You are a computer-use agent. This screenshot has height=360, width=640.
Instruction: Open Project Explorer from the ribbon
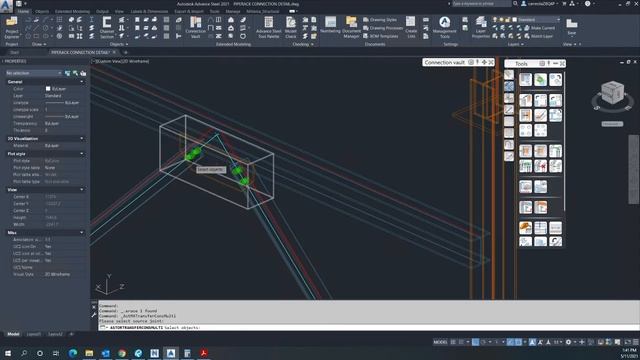tap(12, 27)
